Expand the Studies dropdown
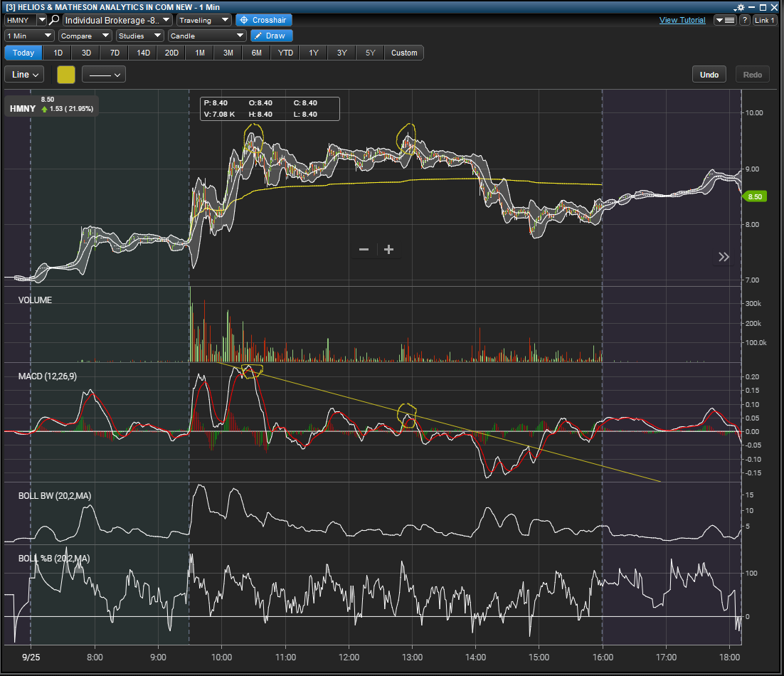784x676 pixels. 139,36
